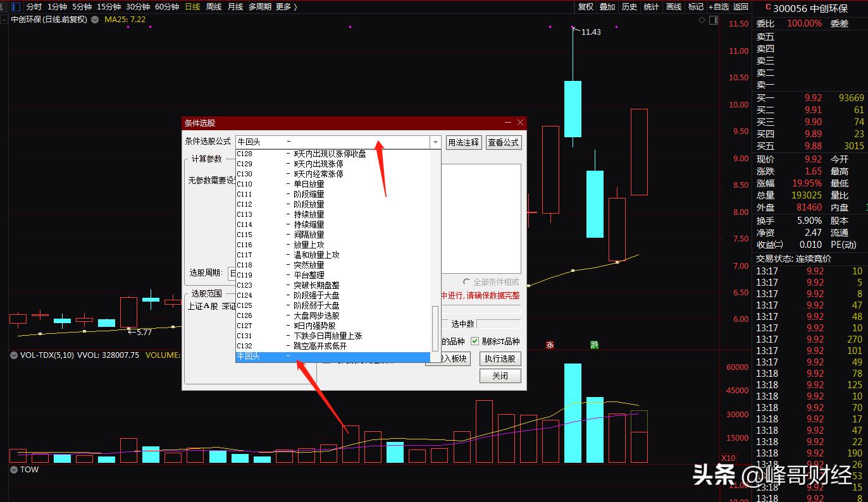Screen dimensions: 868x502
Task: Choose C126 大盘同步选股 formula
Action: point(333,315)
